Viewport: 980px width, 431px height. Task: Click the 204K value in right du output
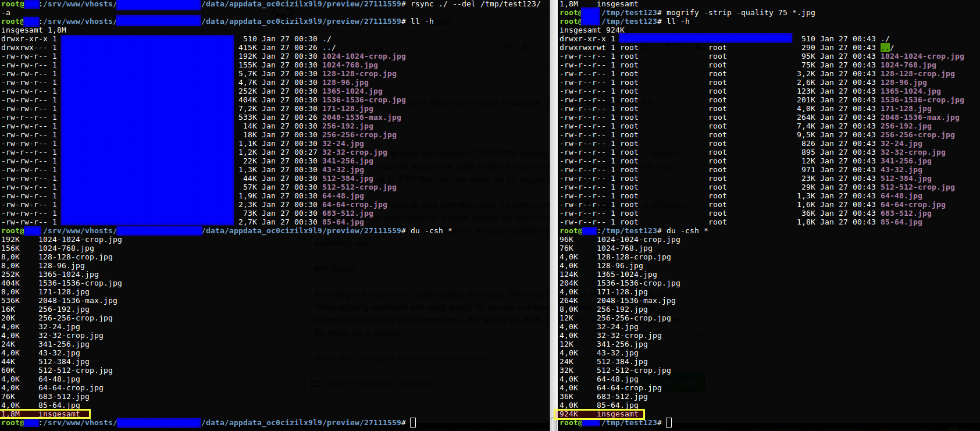coord(569,283)
